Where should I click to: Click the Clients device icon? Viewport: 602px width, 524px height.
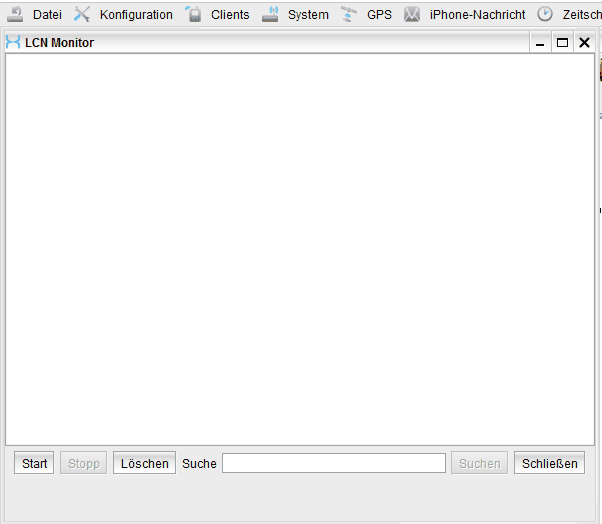[194, 14]
